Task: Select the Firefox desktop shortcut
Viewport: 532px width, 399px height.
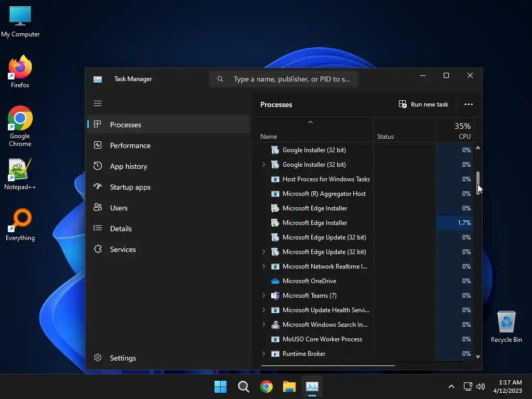Action: tap(20, 72)
